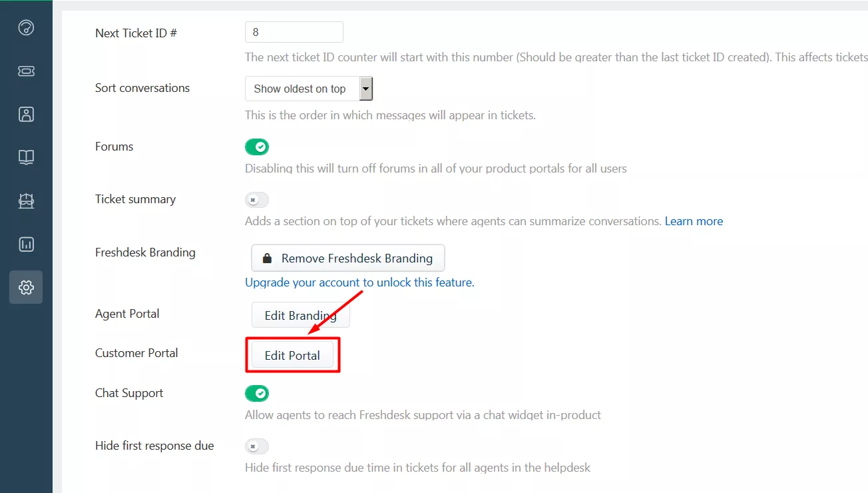Enable the Ticket summary toggle
This screenshot has width=868, height=493.
(257, 199)
